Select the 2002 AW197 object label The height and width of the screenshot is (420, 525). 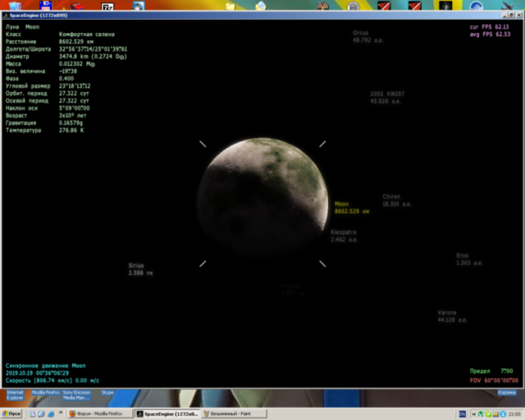coord(387,98)
